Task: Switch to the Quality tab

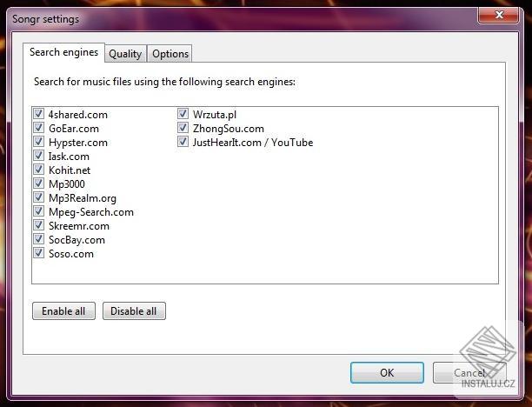Action: (x=125, y=54)
